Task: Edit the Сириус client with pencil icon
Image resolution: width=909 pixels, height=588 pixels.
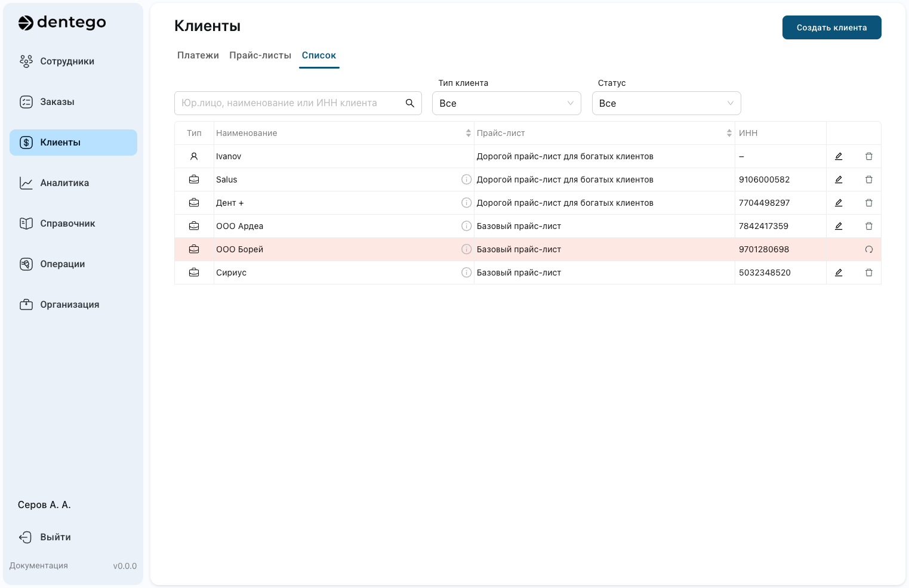Action: click(839, 273)
